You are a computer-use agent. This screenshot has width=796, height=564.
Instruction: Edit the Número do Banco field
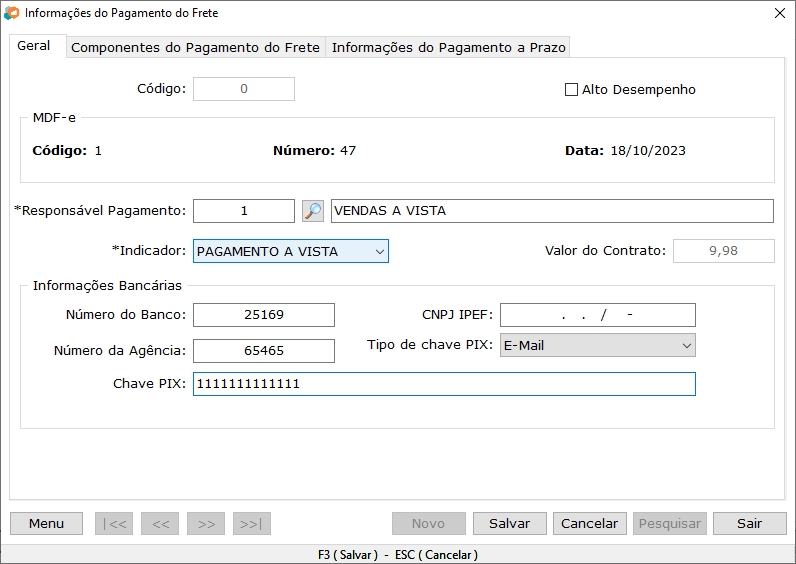tap(264, 315)
